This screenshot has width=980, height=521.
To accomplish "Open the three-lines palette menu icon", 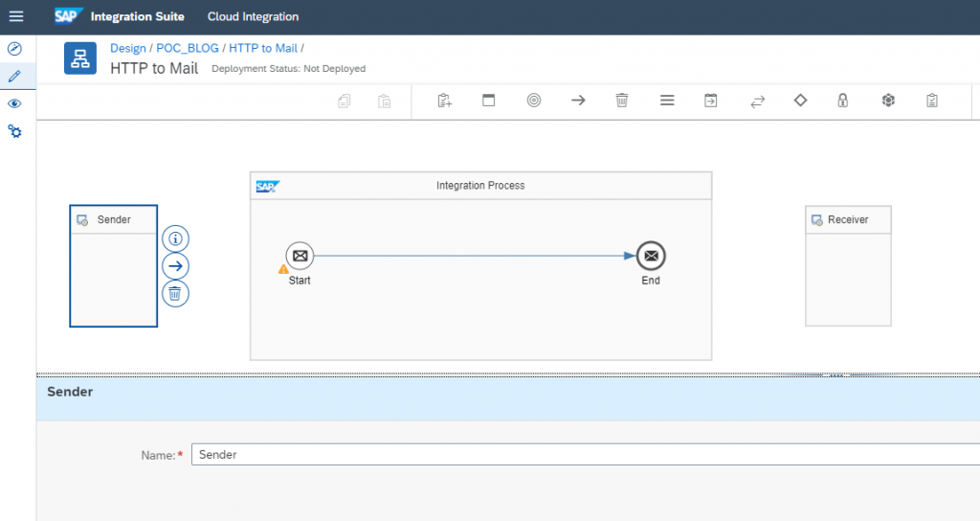I will tap(667, 100).
